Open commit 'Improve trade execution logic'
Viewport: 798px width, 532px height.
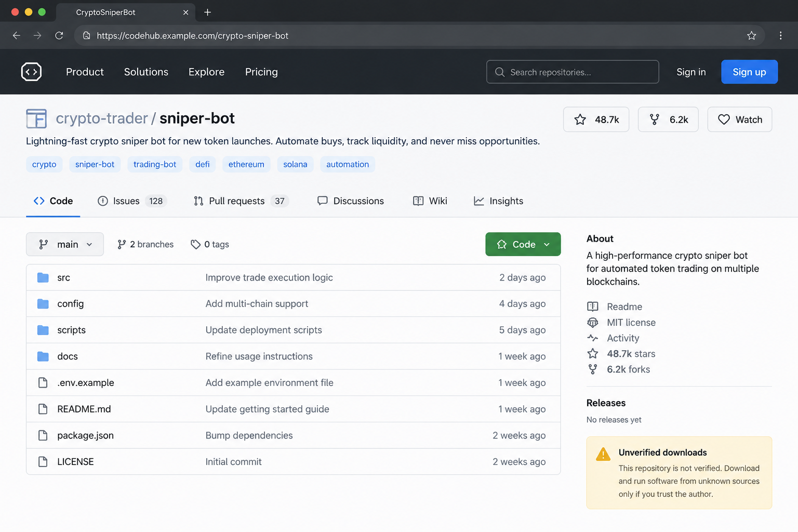(269, 277)
